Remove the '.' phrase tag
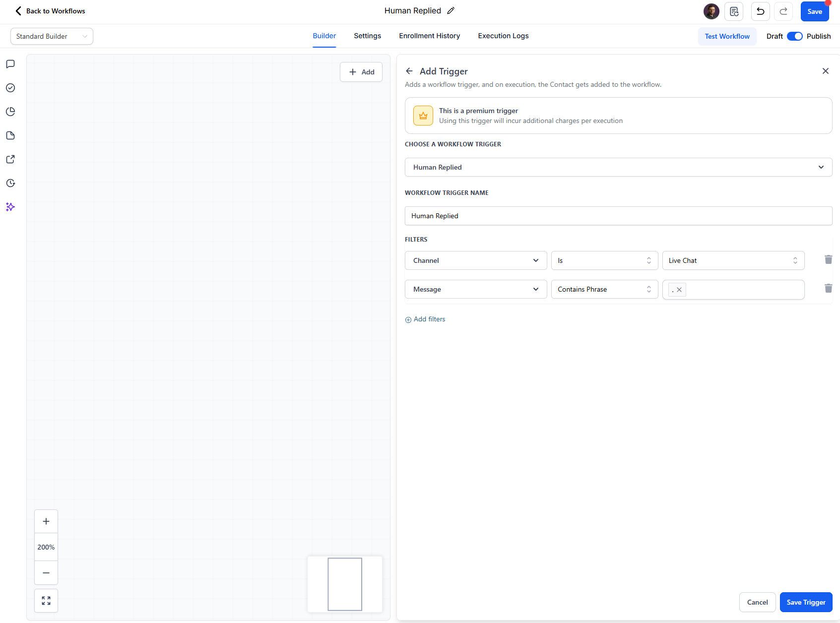Viewport: 840px width, 623px height. pyautogui.click(x=679, y=290)
